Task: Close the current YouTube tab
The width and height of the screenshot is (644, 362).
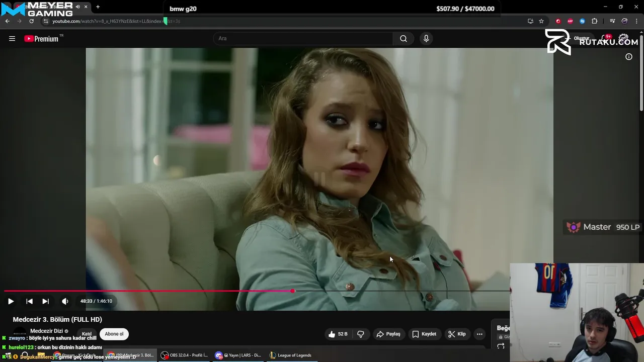Action: [86, 7]
